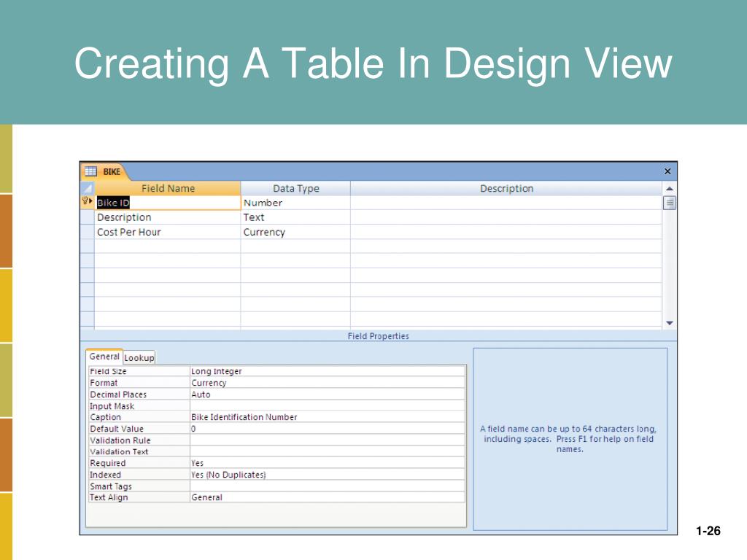Click the Default Value field showing 0
747x560 pixels.
coord(328,429)
